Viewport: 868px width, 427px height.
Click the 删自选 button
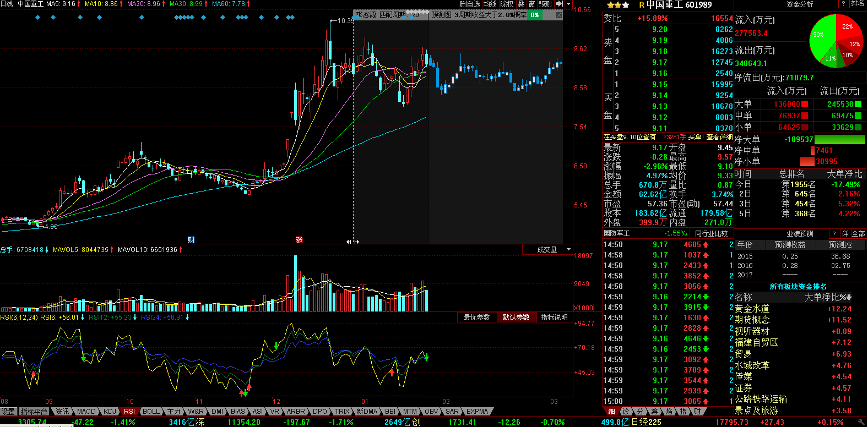tap(470, 4)
